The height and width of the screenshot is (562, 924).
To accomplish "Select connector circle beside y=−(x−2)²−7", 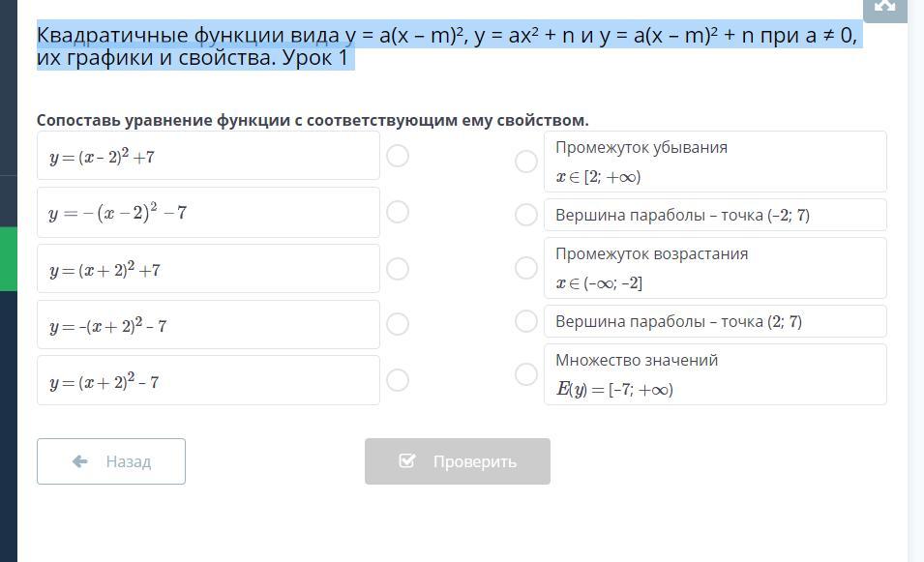I will click(x=397, y=212).
